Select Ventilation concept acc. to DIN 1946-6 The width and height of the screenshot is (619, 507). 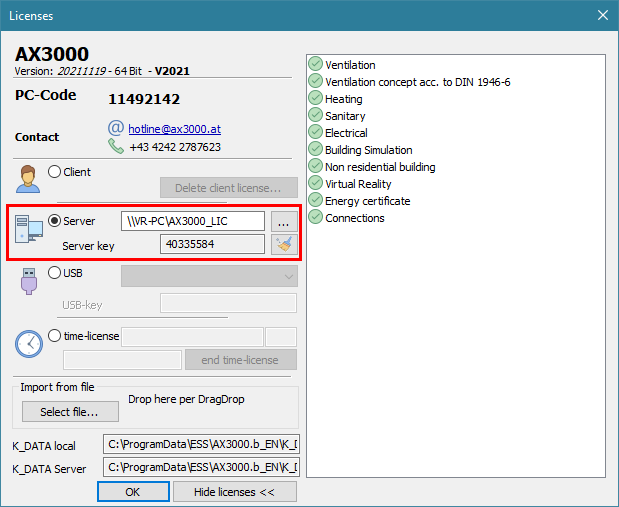418,82
